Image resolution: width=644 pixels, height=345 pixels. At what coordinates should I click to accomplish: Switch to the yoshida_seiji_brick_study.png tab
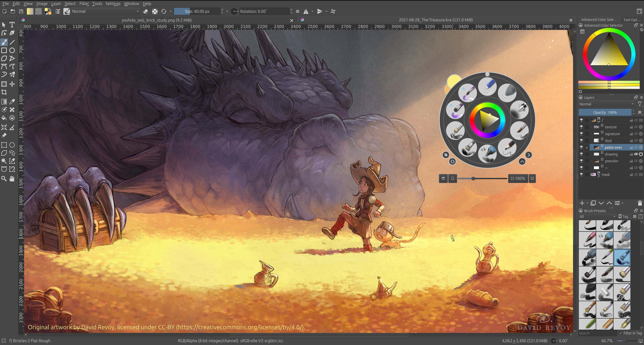(x=156, y=20)
